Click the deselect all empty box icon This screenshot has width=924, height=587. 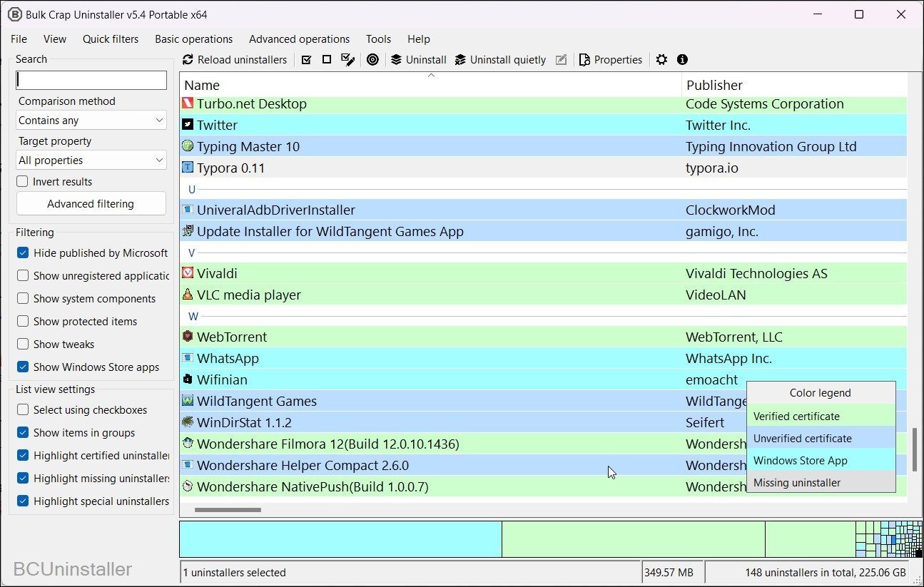coord(327,60)
